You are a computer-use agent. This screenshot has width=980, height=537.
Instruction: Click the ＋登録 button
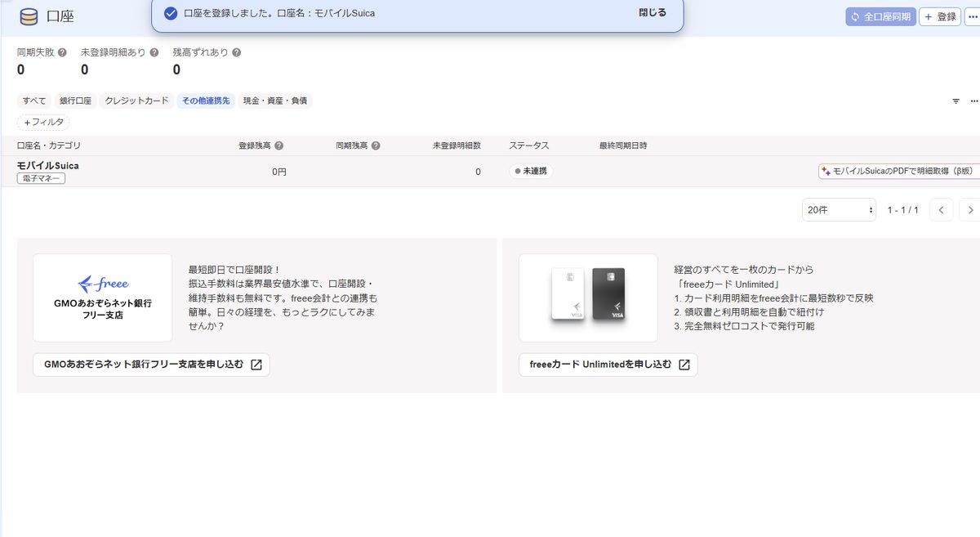pos(940,16)
